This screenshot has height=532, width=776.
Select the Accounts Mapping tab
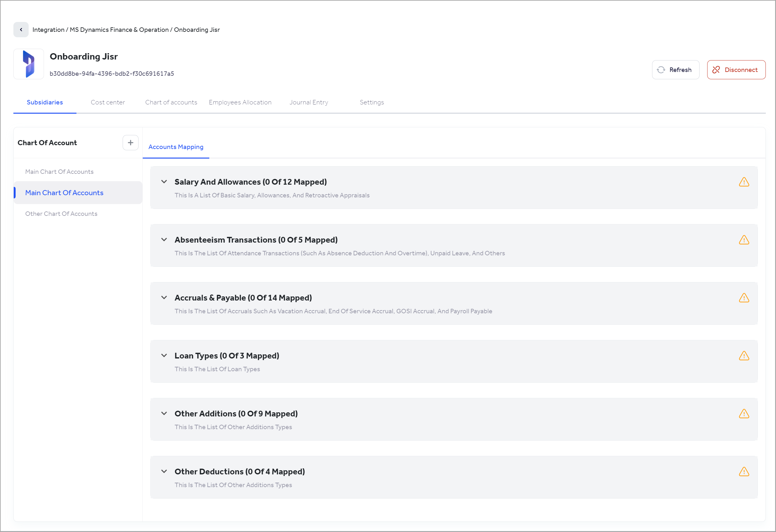[176, 147]
